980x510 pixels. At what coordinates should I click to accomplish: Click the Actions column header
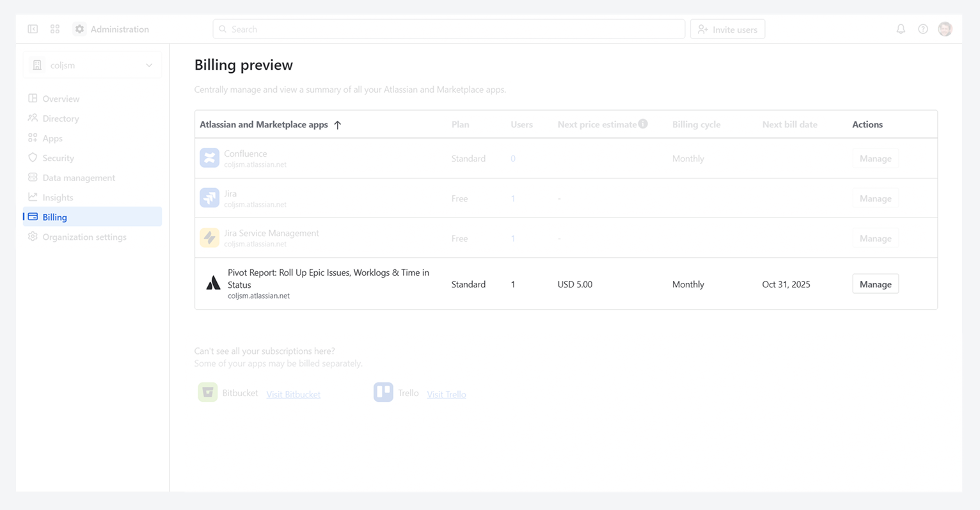point(867,124)
